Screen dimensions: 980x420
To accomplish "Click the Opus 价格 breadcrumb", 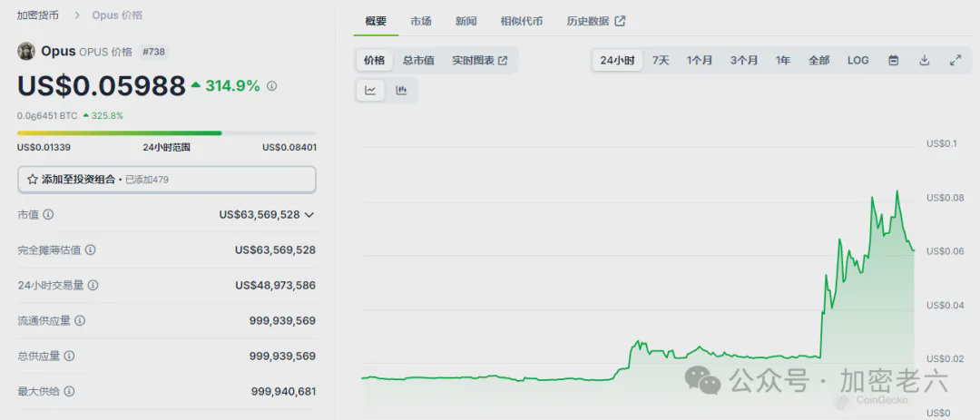I will coord(117,15).
